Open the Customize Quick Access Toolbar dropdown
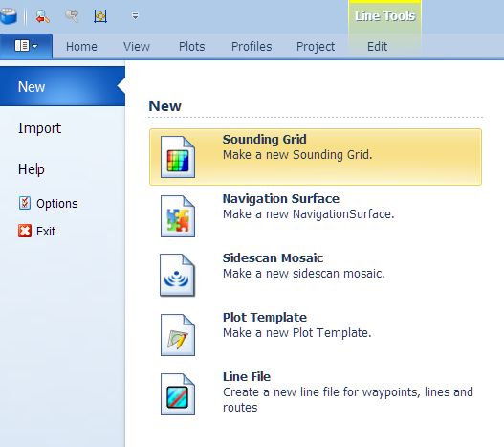 click(135, 15)
